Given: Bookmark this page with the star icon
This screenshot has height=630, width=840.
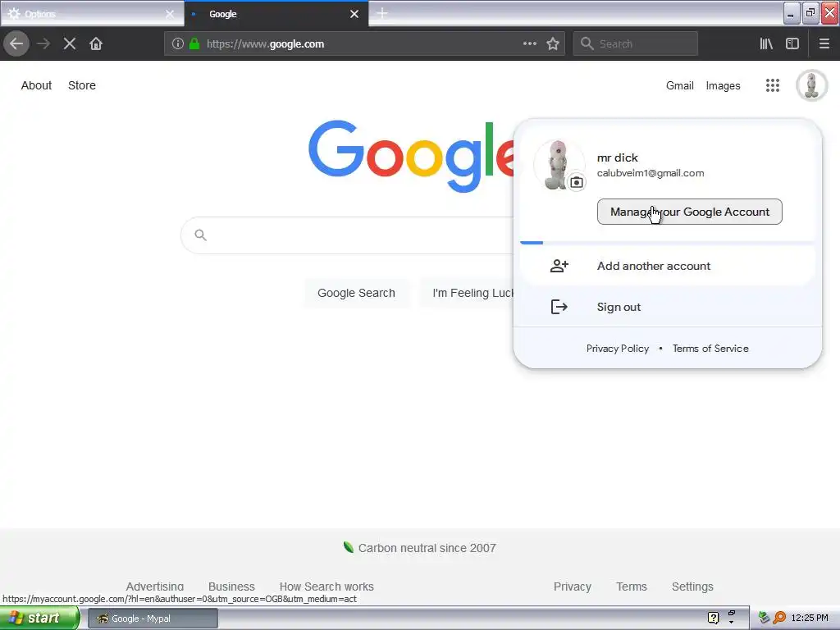Looking at the screenshot, I should click(553, 44).
